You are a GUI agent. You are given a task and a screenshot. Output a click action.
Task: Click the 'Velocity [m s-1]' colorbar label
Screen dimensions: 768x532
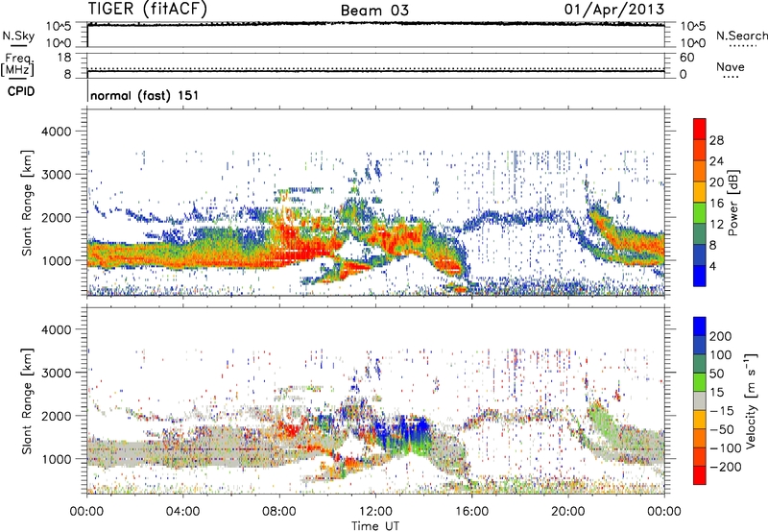(751, 400)
